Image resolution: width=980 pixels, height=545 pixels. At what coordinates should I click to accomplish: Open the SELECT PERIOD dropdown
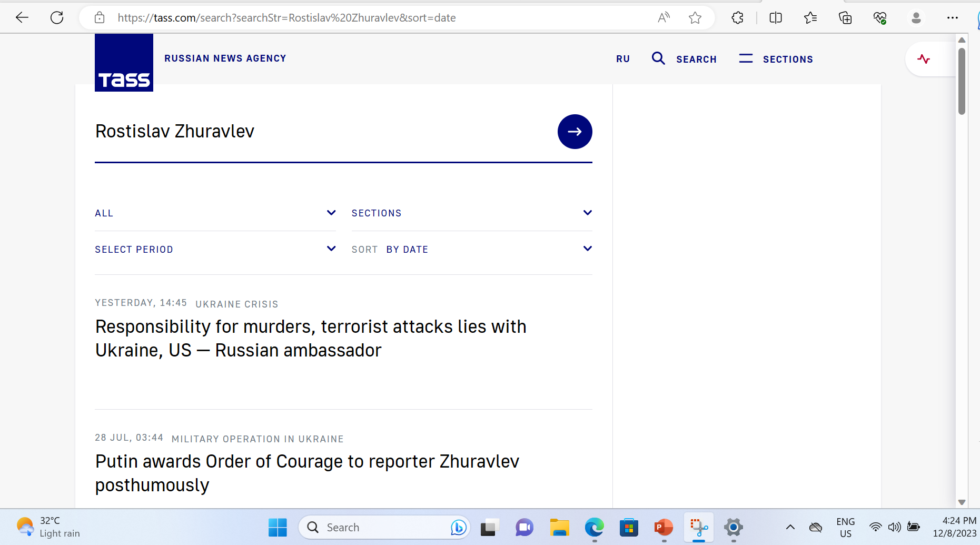pos(215,249)
